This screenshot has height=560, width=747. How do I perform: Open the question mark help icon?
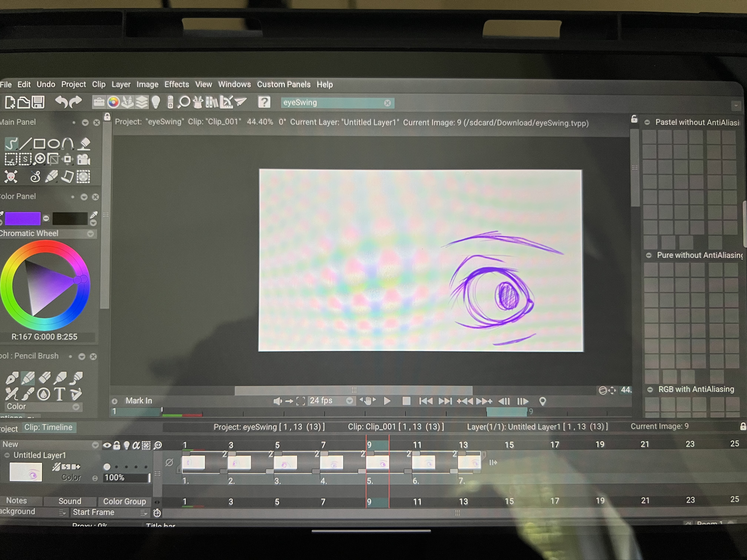(264, 102)
